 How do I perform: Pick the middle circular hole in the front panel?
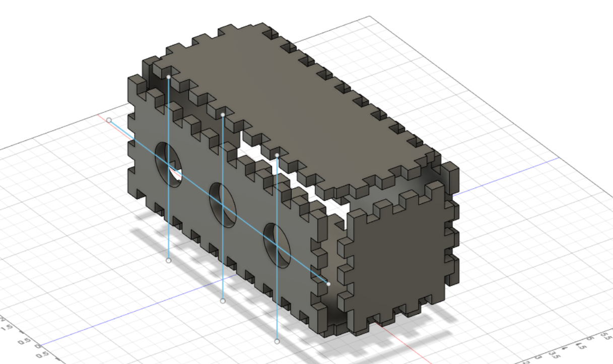(223, 205)
